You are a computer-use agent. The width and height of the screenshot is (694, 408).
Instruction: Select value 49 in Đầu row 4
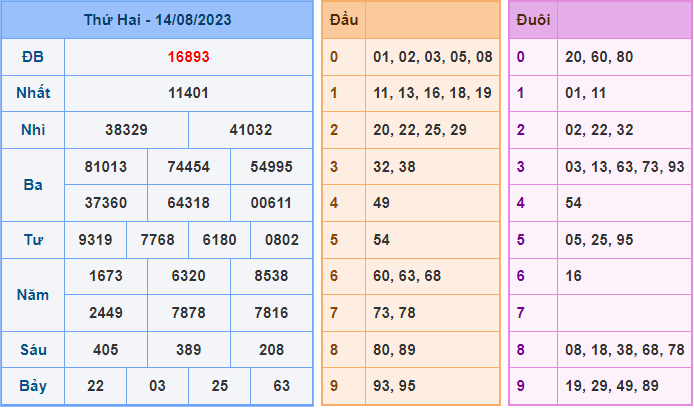(x=382, y=203)
